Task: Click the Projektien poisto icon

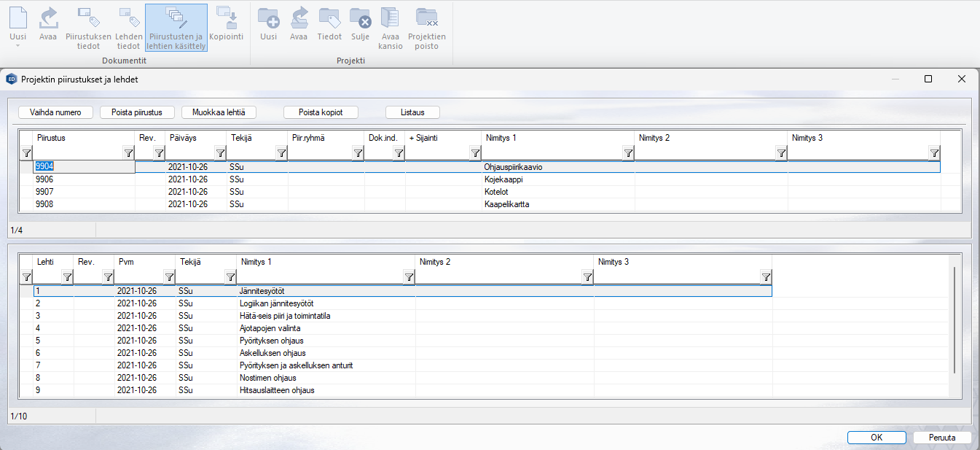Action: [x=426, y=18]
